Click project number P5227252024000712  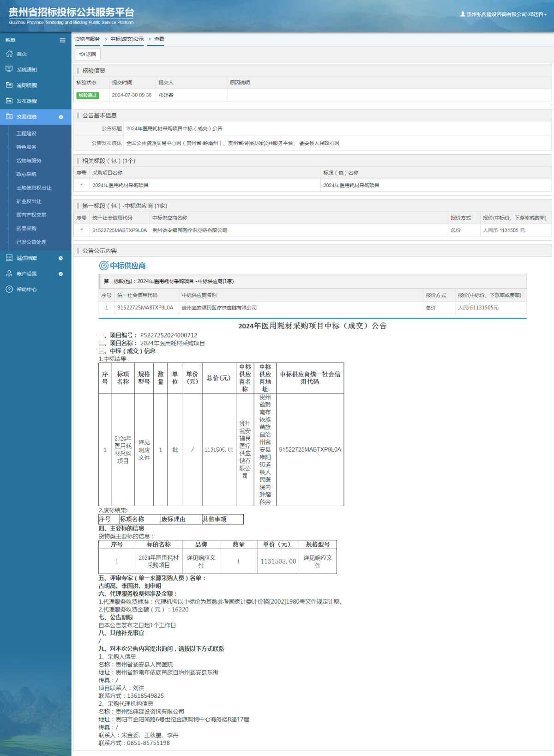(169, 335)
